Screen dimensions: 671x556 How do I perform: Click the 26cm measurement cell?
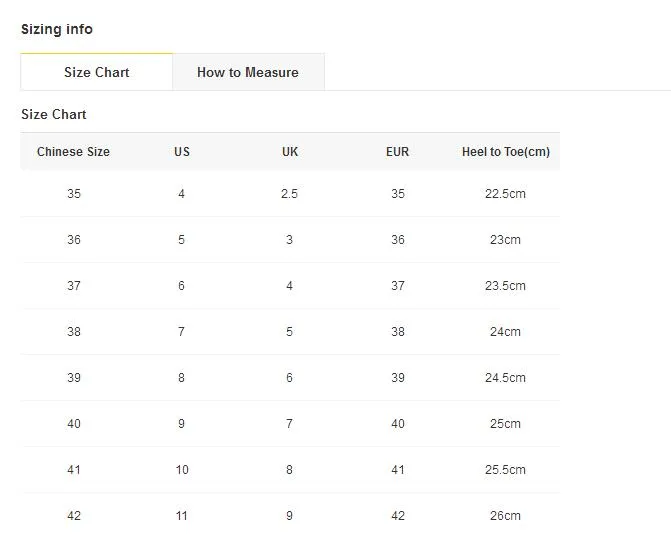tap(505, 515)
